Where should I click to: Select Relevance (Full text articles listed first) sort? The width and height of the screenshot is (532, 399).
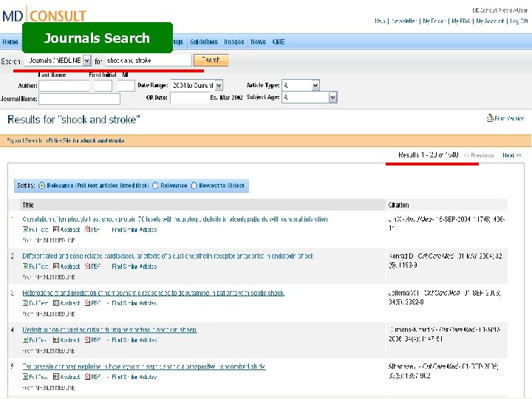(41, 185)
